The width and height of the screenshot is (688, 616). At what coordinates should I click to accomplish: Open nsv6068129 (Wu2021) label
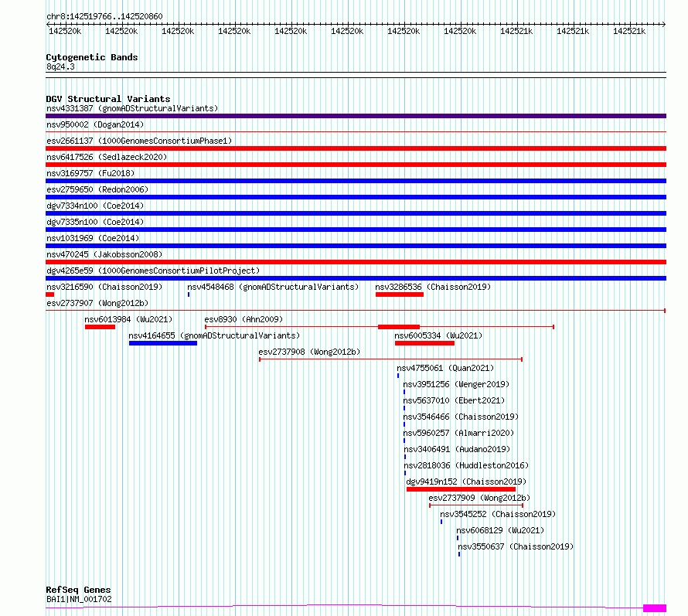coord(500,530)
